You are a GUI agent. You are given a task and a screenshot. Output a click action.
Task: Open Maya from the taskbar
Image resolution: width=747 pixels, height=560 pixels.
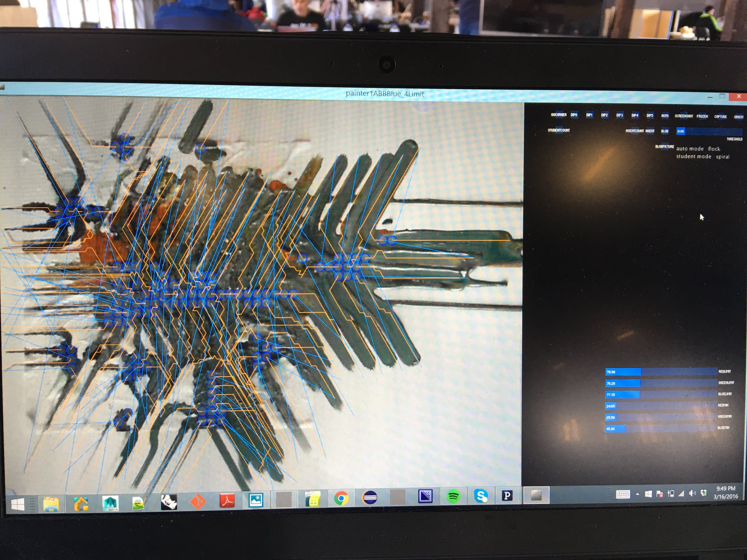pos(110,503)
